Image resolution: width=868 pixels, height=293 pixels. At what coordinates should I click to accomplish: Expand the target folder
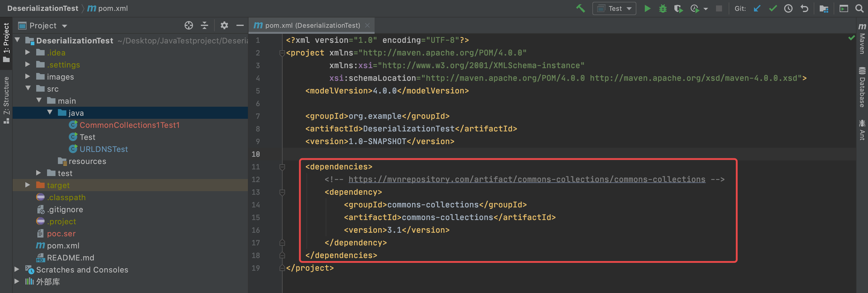click(28, 185)
